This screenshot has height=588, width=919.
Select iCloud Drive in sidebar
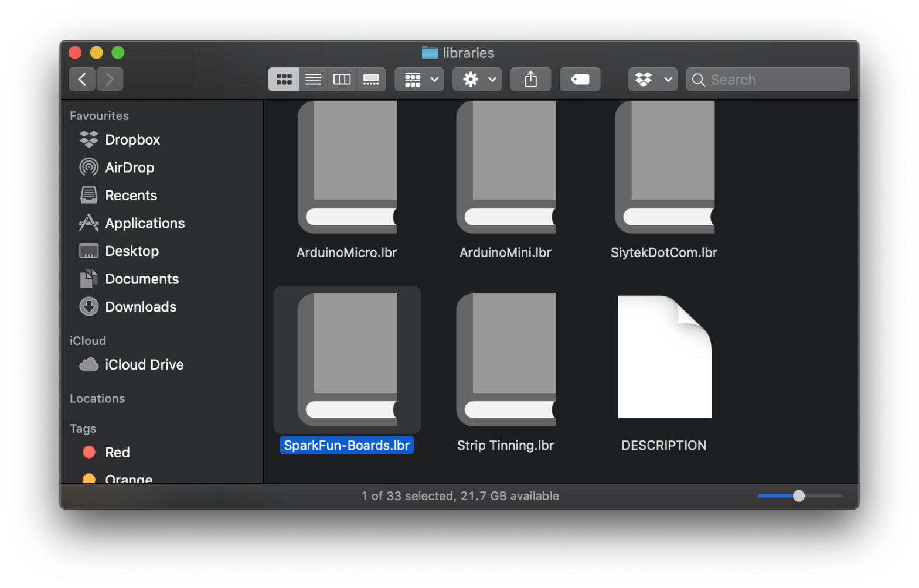point(144,365)
